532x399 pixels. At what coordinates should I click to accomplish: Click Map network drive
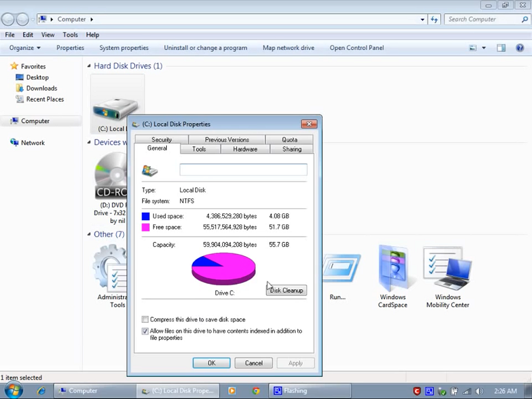[289, 48]
